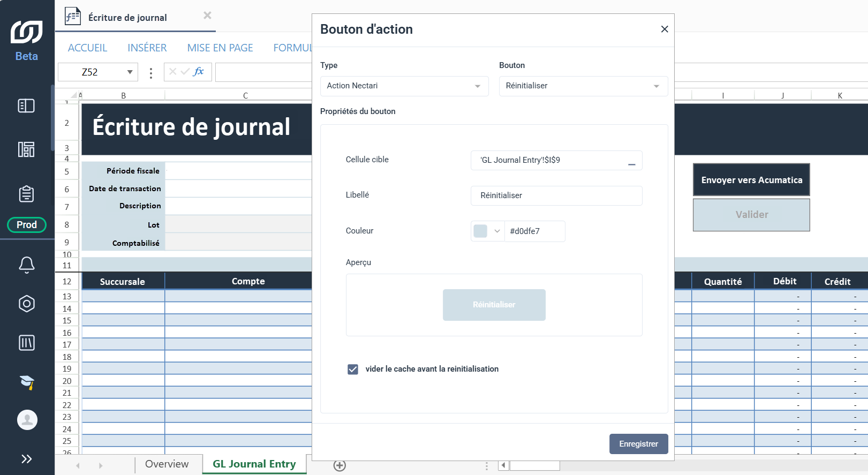Open notifications bell icon
The width and height of the screenshot is (868, 475).
click(x=27, y=265)
